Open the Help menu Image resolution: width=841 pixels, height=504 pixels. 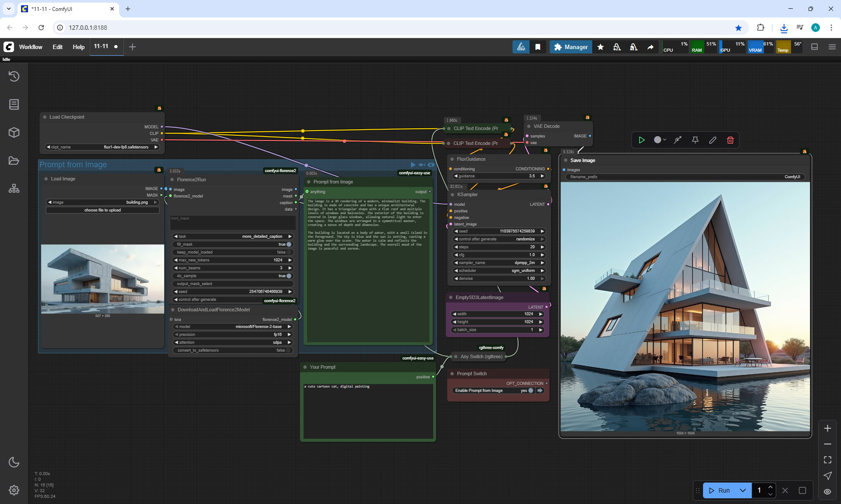tap(78, 47)
